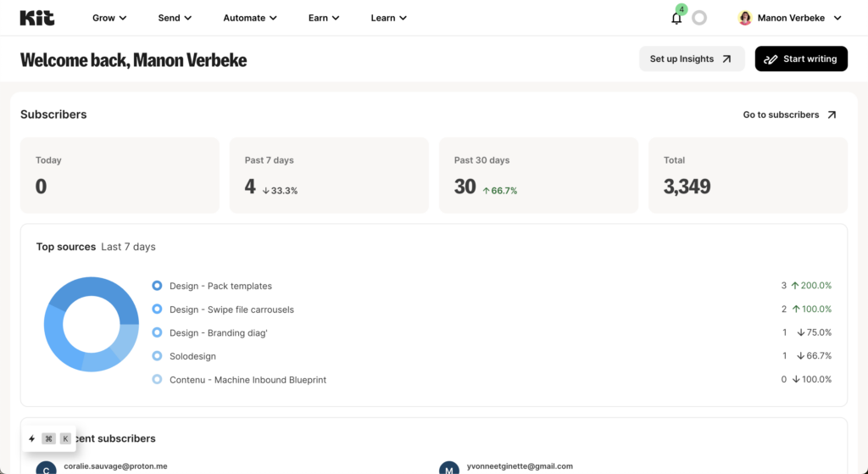The width and height of the screenshot is (868, 474).
Task: Click the Set up Insights button
Action: click(691, 59)
